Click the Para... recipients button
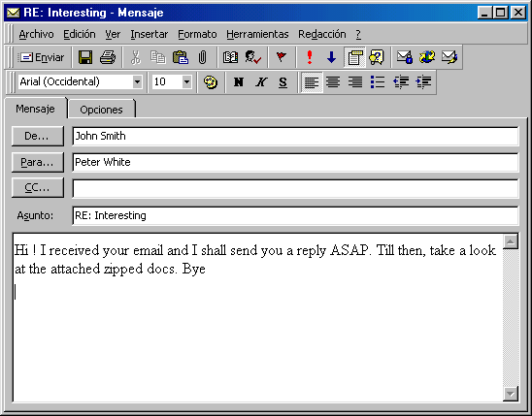 tap(37, 162)
